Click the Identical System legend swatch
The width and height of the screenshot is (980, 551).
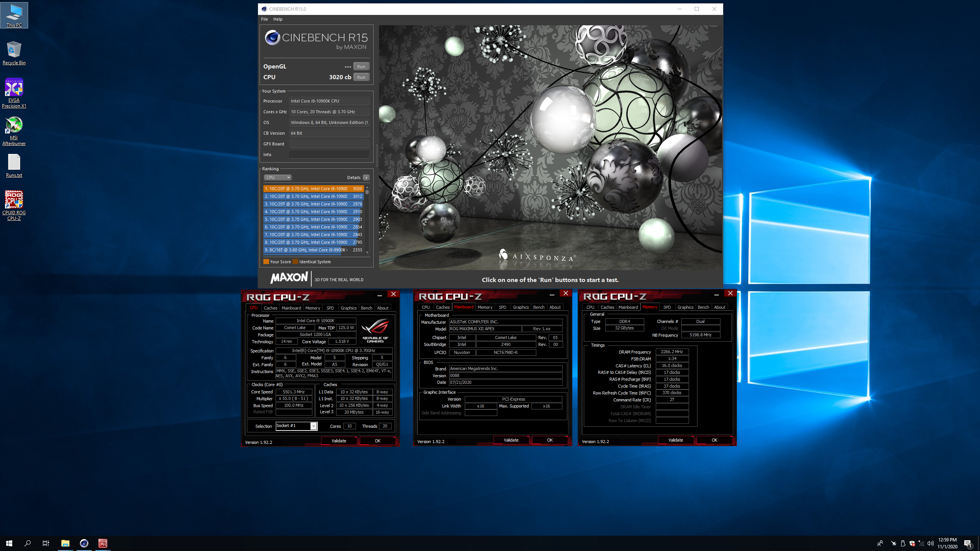coord(295,262)
